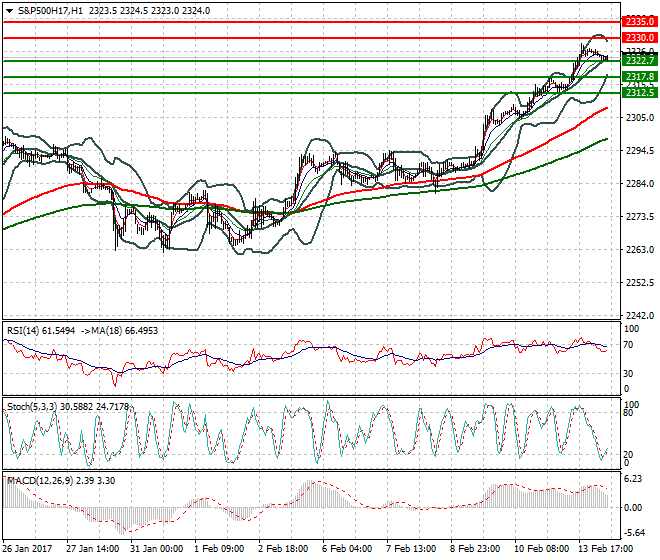Viewport: 660px width, 560px height.
Task: Click the 1 Feb 09:00 time label
Action: click(x=219, y=549)
